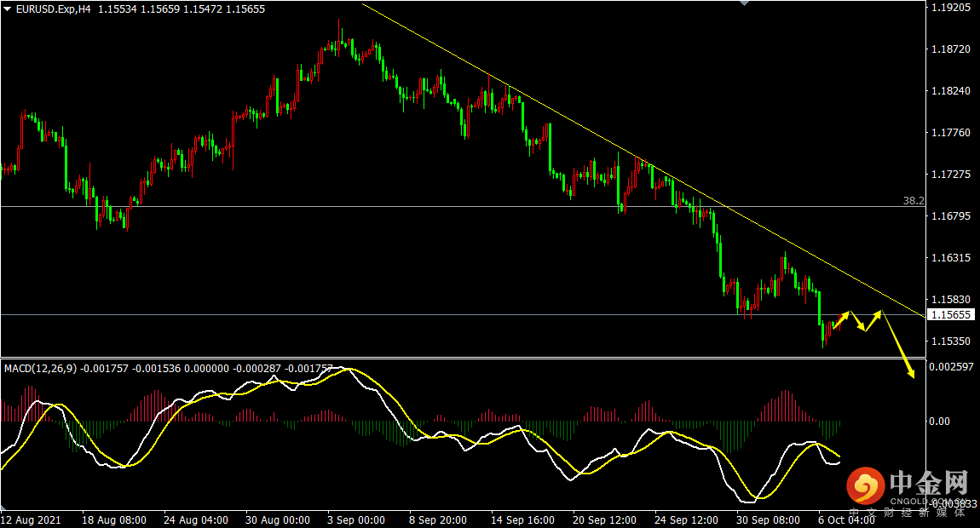The width and height of the screenshot is (980, 528).
Task: Click the chart shift triangle marker at top
Action: 745,3
